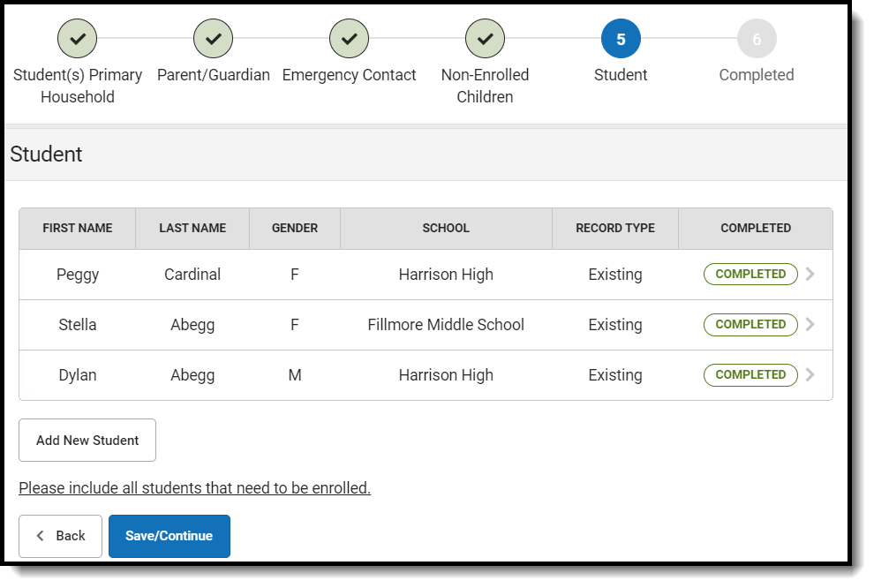Open the include all students link
The width and height of the screenshot is (874, 588).
coord(194,487)
